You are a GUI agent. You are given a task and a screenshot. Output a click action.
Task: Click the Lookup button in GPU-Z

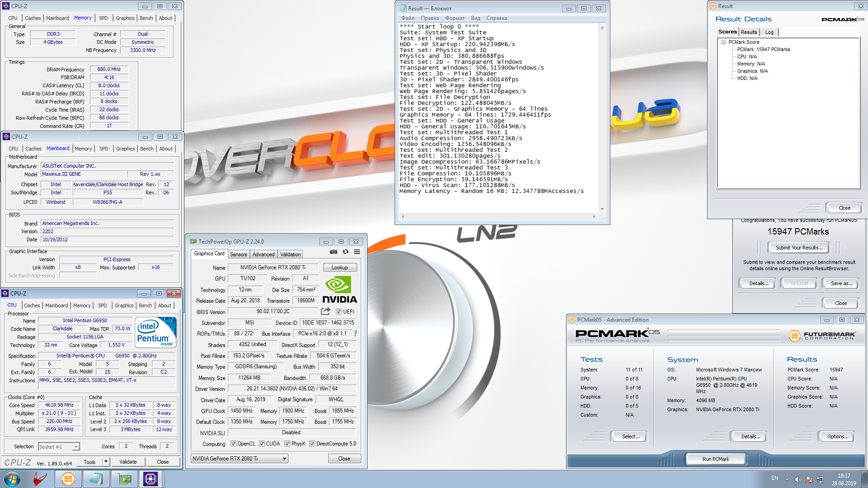pyautogui.click(x=340, y=267)
